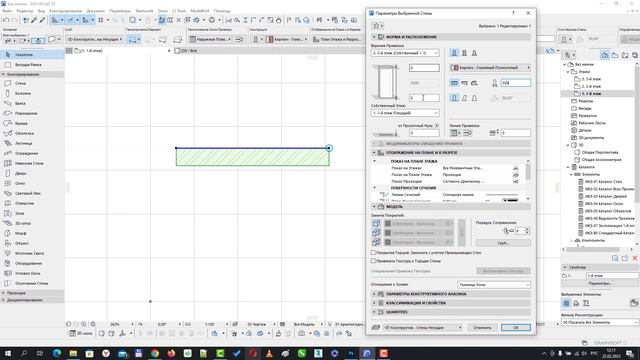Viewport: 640px width, 360px height.
Task: Open the Файл menu
Action: click(x=7, y=11)
